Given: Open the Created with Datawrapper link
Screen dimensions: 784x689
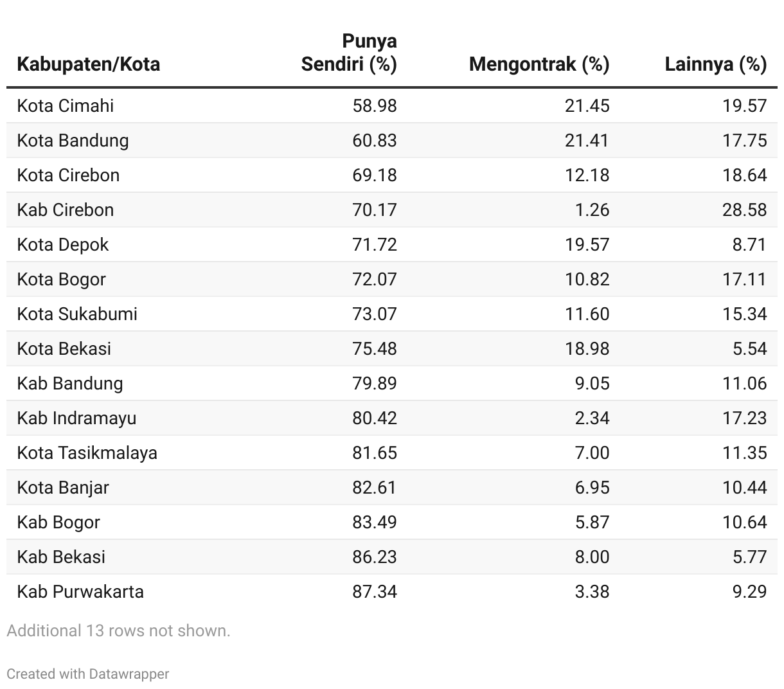Looking at the screenshot, I should (x=88, y=674).
